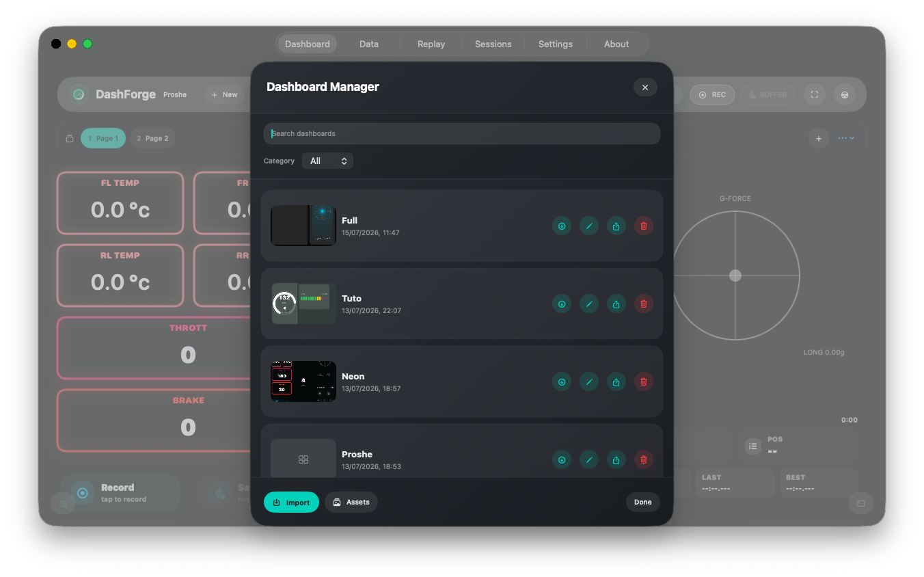Click the Full dashboard name
The image size is (924, 577).
coord(350,220)
